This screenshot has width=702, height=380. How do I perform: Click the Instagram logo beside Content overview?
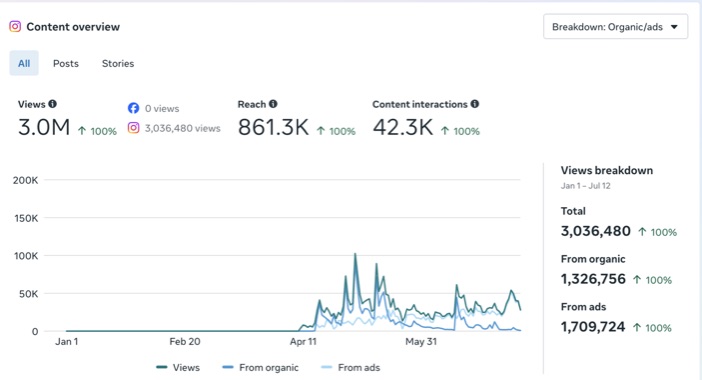point(15,26)
